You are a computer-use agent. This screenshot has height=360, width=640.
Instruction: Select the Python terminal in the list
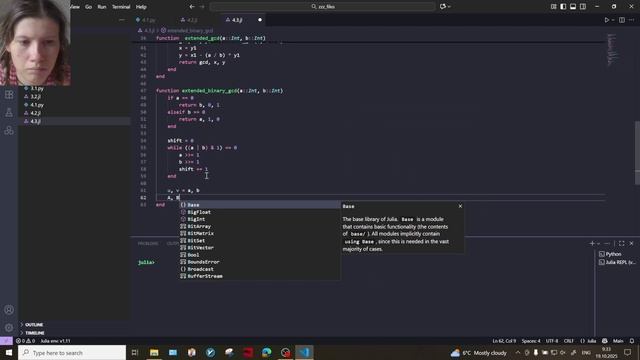click(x=617, y=254)
